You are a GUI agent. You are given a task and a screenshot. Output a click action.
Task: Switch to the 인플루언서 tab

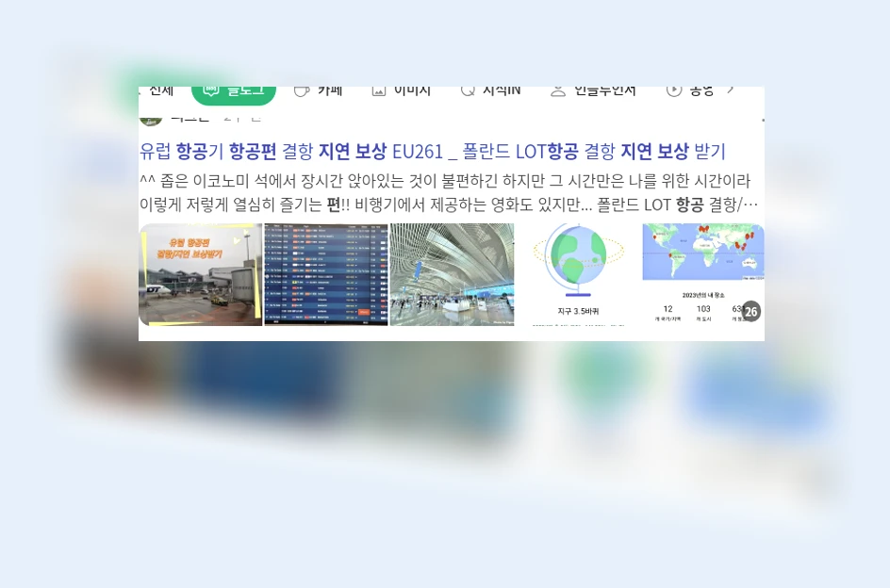(x=593, y=91)
